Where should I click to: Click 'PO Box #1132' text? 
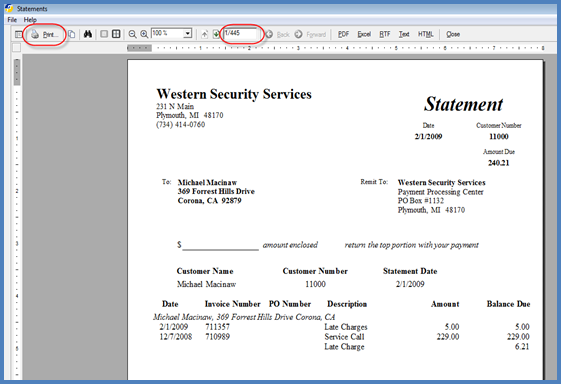(x=421, y=201)
